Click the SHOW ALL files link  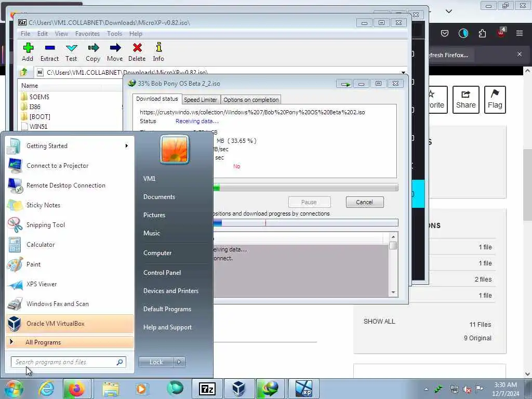379,321
